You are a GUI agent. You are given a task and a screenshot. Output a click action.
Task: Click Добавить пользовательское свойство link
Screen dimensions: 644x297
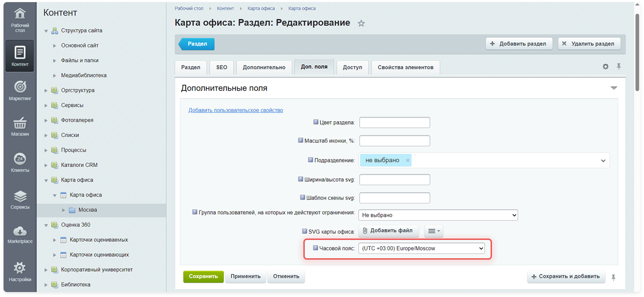coord(235,110)
